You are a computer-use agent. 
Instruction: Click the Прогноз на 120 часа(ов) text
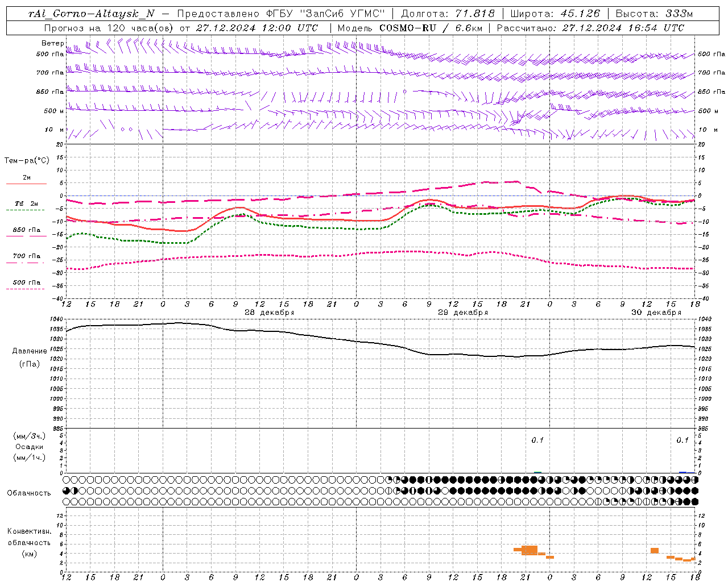click(109, 28)
